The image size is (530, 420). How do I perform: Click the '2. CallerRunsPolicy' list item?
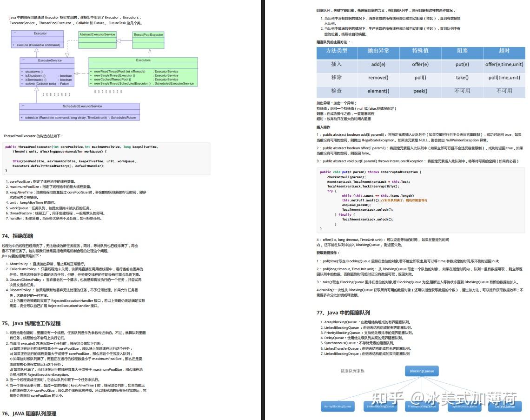click(74, 272)
